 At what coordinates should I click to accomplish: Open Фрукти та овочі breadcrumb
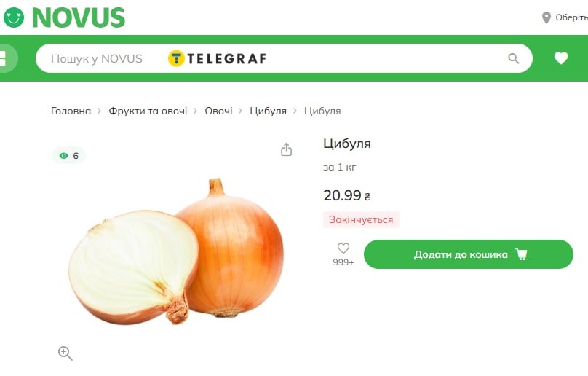point(148,111)
